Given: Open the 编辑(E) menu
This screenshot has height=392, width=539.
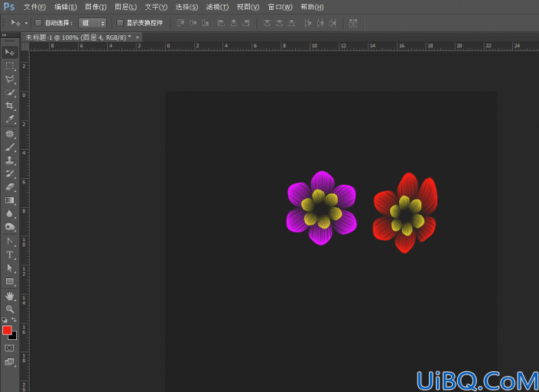Looking at the screenshot, I should [65, 7].
